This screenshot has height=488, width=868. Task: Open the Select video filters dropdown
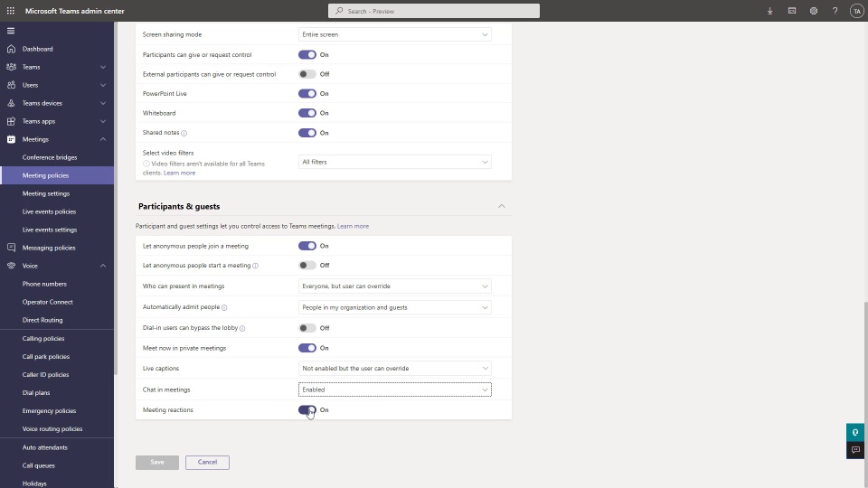[395, 162]
